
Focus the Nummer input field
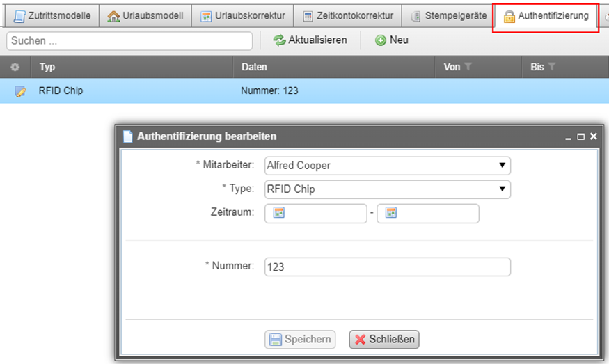click(388, 267)
